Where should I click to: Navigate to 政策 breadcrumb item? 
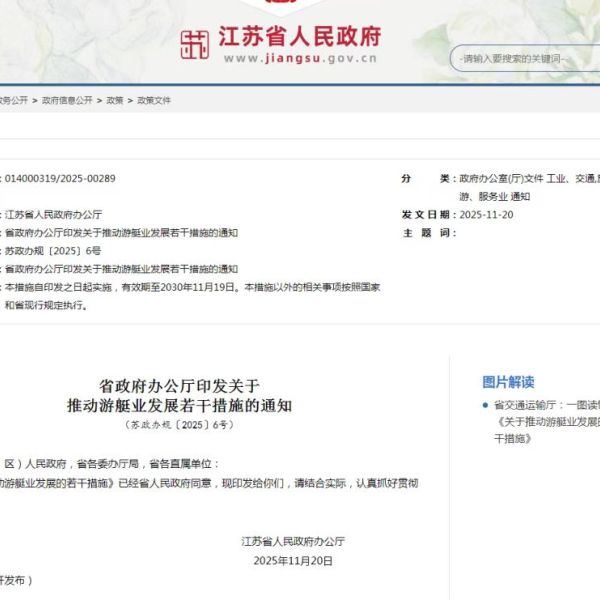coord(115,101)
